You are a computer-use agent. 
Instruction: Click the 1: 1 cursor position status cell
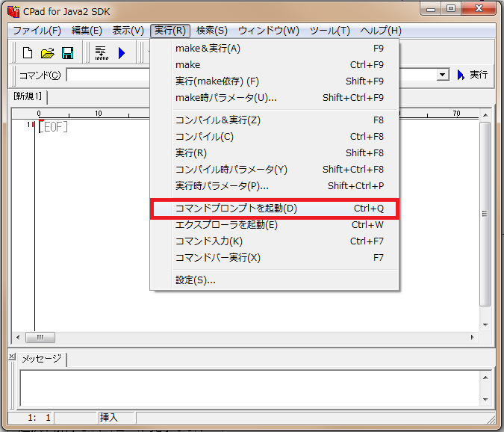point(31,418)
